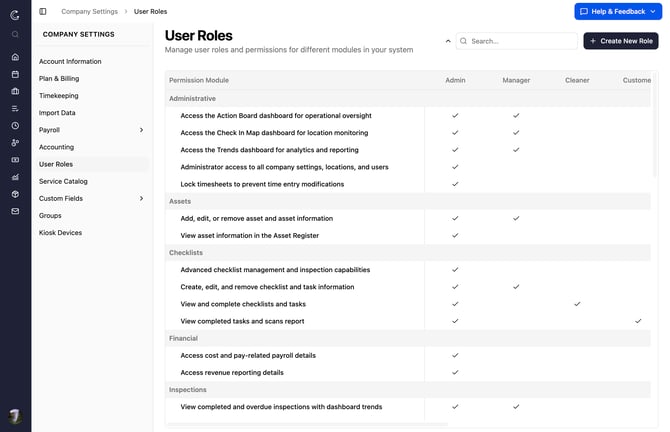Image resolution: width=670 pixels, height=432 pixels.
Task: Toggle the Manager check for Add, edit, or remove asset
Action: (x=516, y=218)
